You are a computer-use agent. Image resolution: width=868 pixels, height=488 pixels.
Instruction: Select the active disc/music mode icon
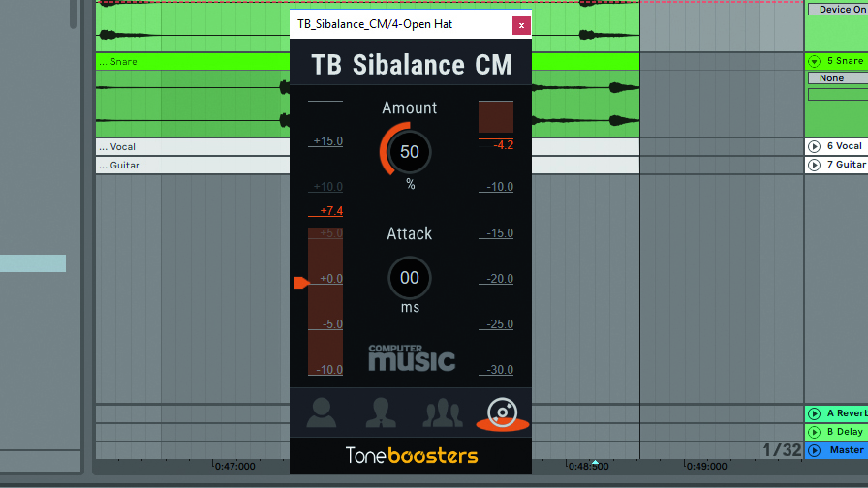click(503, 413)
